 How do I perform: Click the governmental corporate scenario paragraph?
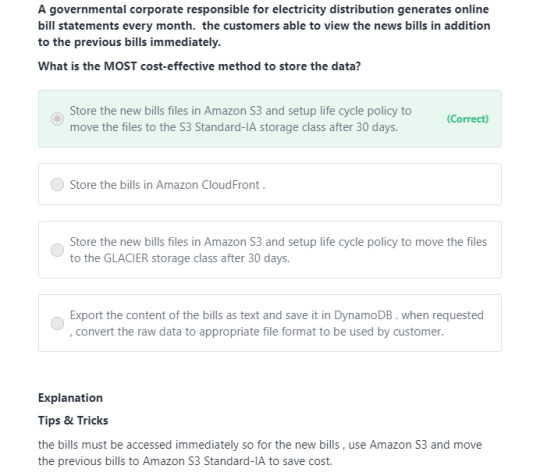[x=264, y=26]
